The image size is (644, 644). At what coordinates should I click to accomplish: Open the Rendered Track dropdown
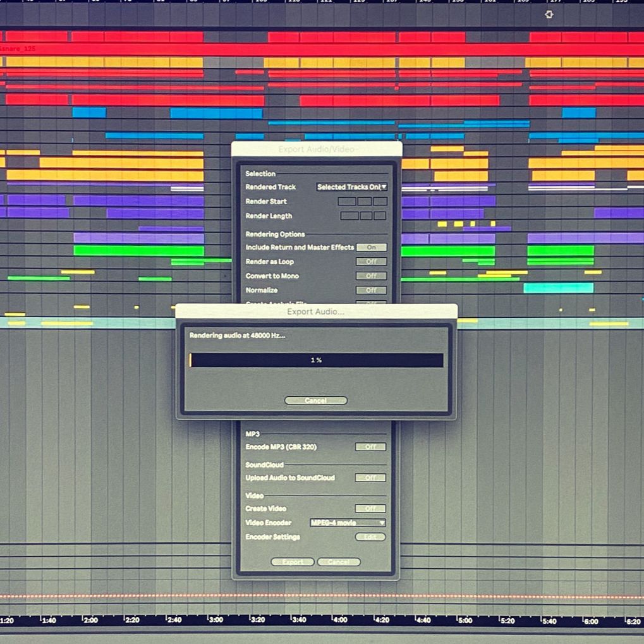click(351, 187)
